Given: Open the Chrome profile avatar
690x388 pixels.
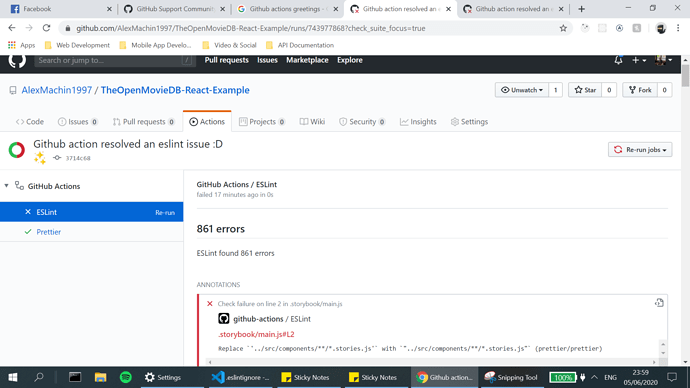Looking at the screenshot, I should click(661, 28).
